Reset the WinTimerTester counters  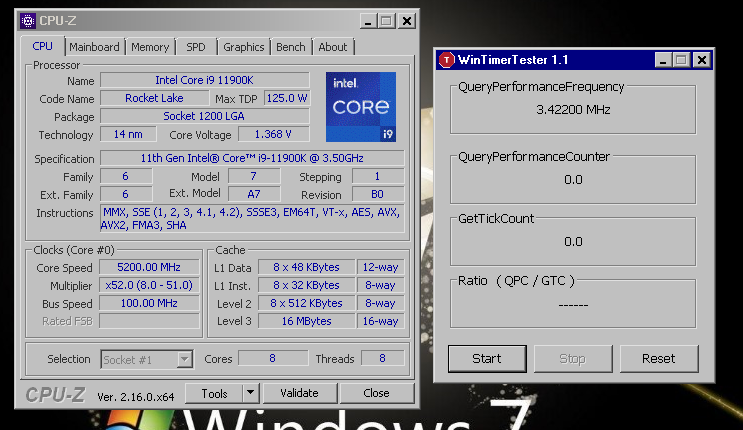[659, 358]
